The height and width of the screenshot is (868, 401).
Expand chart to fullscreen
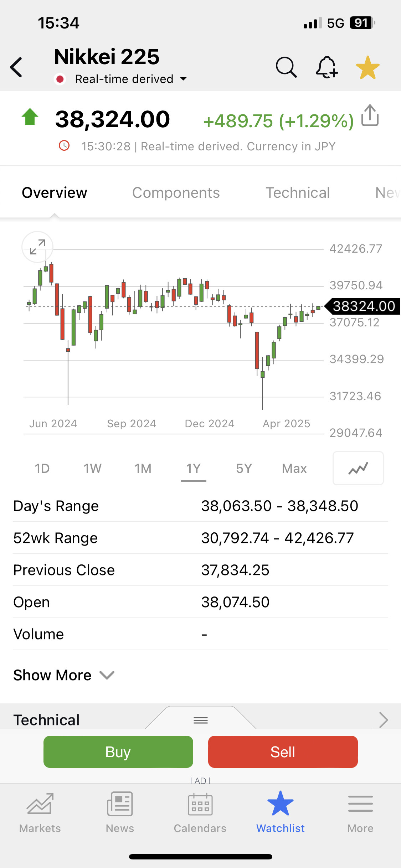coord(37,247)
